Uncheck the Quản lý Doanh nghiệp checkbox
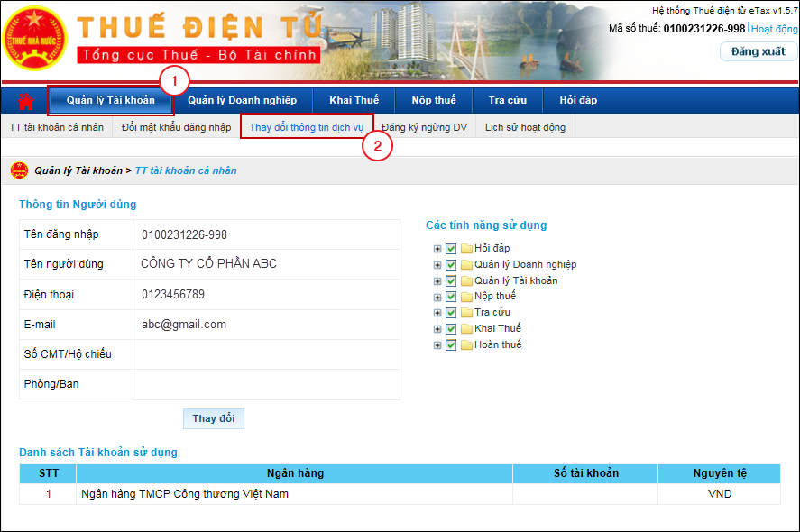800x532 pixels. (x=451, y=265)
